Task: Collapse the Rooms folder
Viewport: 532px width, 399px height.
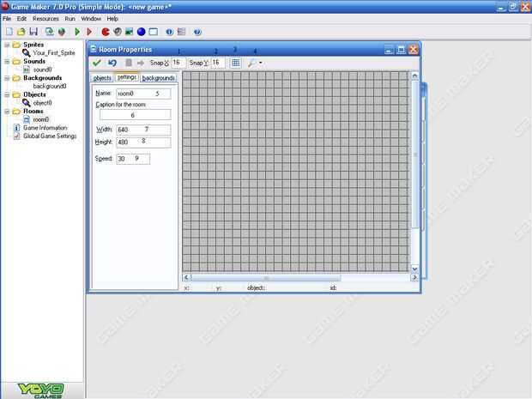Action: (x=7, y=112)
